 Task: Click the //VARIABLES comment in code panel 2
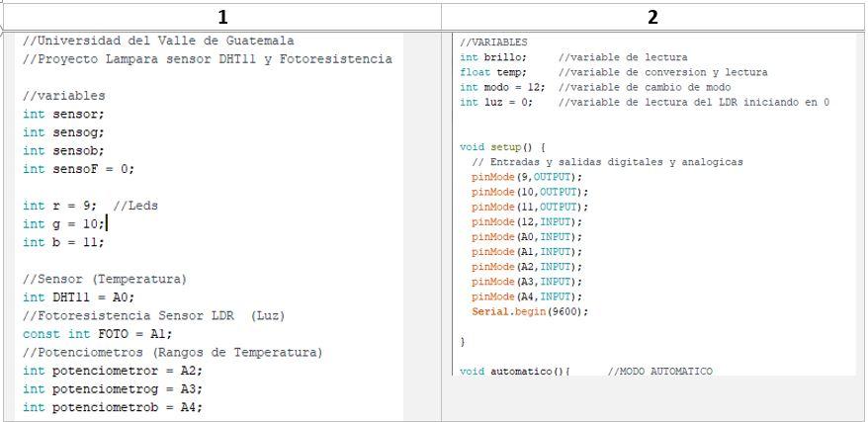click(493, 42)
